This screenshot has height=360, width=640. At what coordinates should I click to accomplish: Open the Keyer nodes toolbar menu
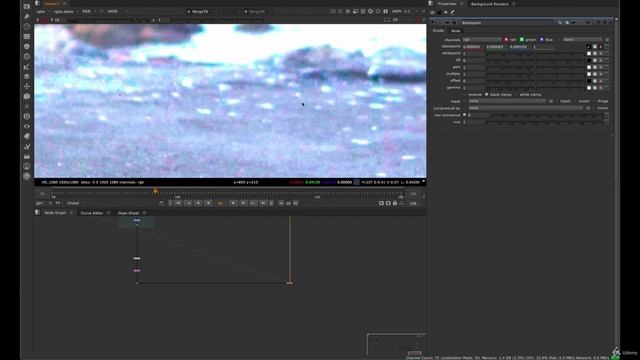point(27,67)
